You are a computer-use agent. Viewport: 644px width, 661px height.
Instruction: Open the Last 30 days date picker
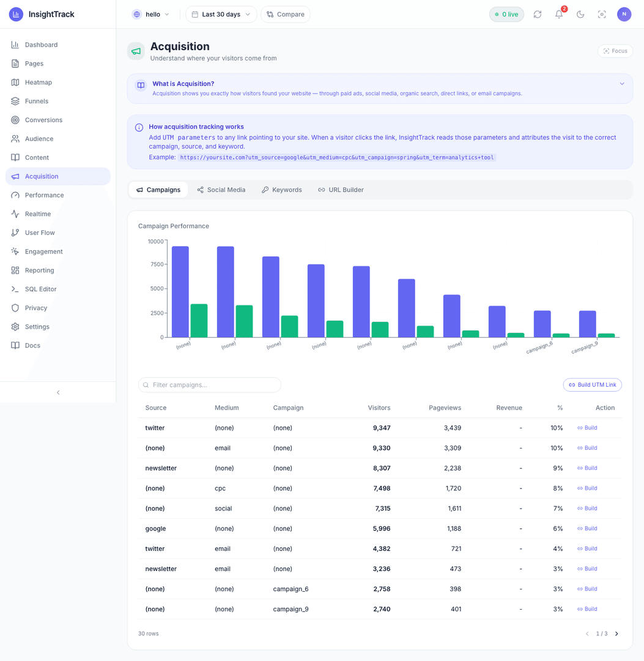coord(221,14)
